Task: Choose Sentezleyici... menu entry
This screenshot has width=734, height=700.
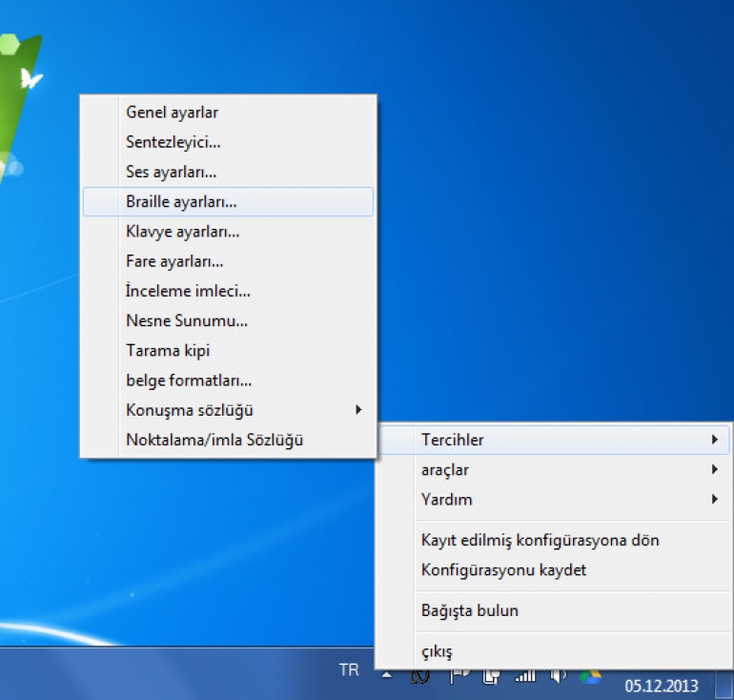Action: coord(228,142)
